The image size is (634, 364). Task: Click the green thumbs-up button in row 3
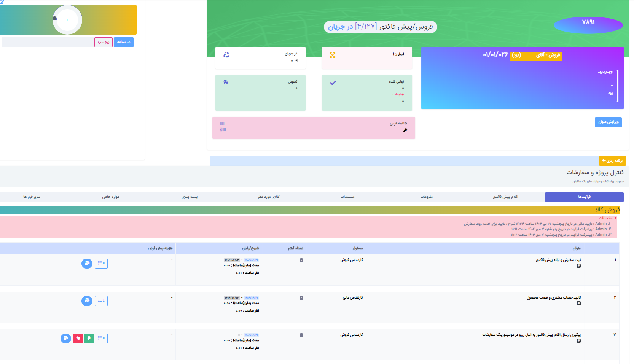click(x=89, y=338)
